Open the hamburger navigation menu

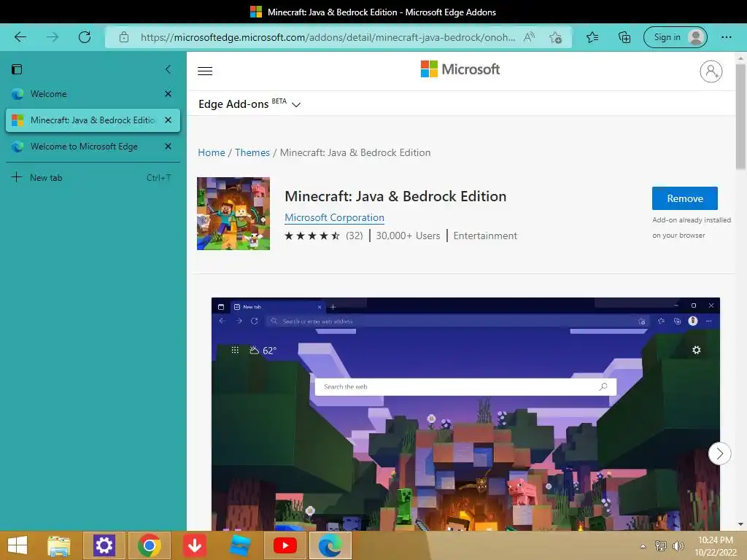[x=205, y=71]
